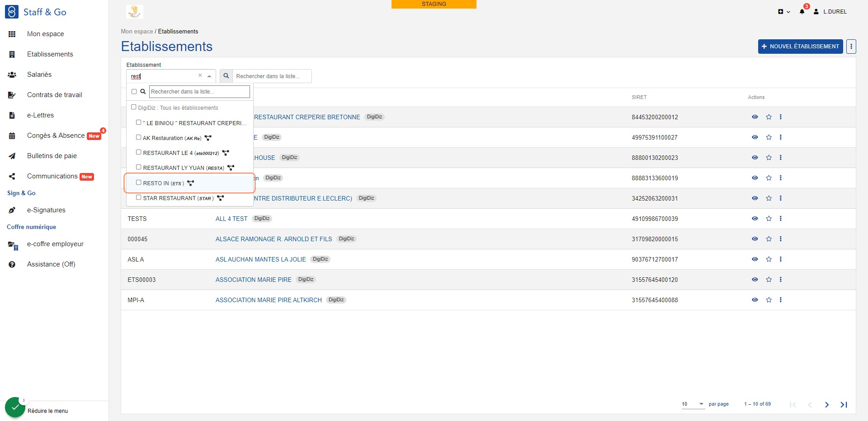Open three-dot menu for SIRET 49975391100027
The height and width of the screenshot is (421, 868).
tap(780, 137)
